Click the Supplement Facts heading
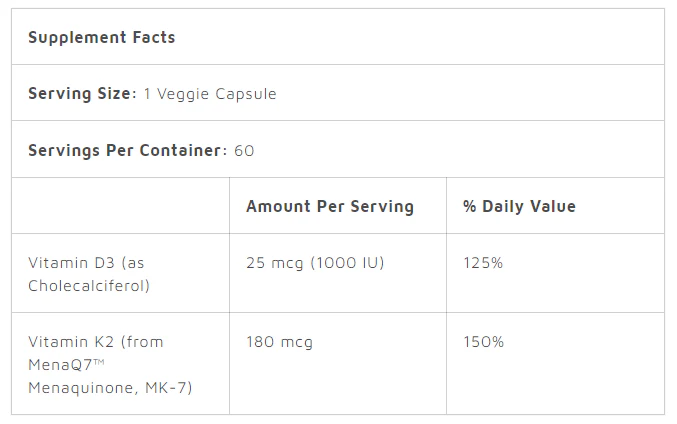Viewport: 677px width, 424px height. click(x=101, y=37)
